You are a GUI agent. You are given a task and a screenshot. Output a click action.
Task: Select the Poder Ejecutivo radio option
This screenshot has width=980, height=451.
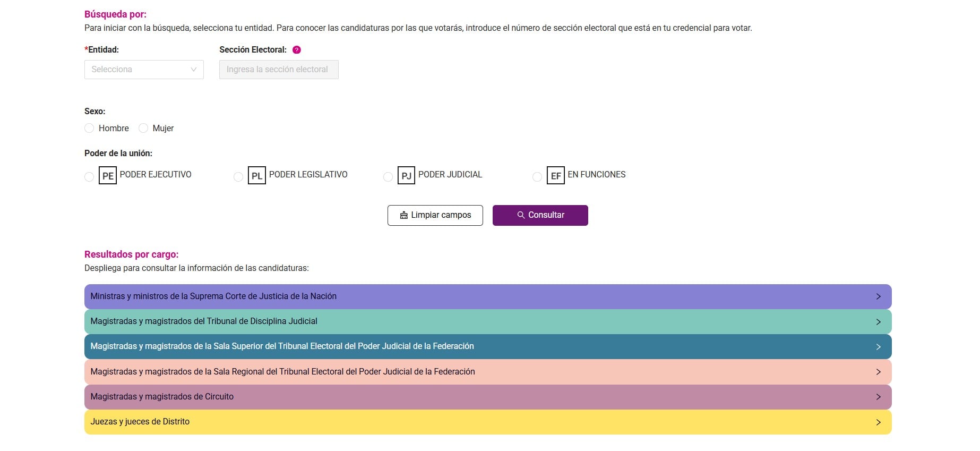[x=89, y=177]
